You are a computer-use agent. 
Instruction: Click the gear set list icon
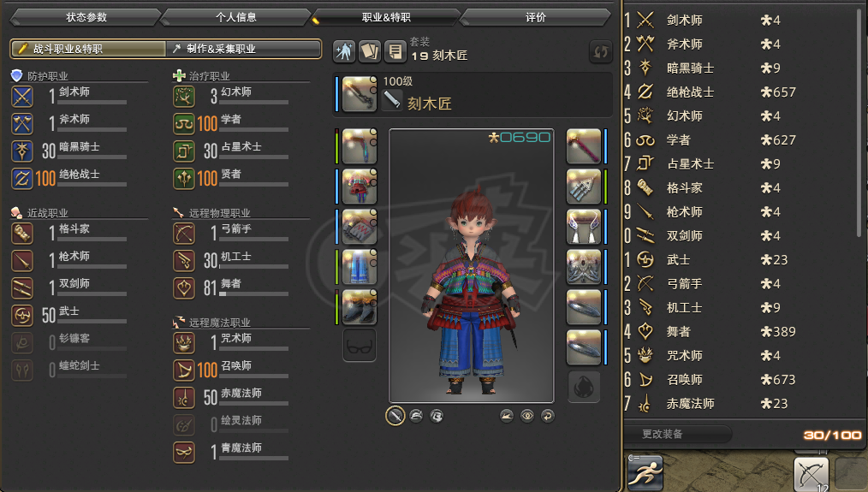(x=395, y=51)
